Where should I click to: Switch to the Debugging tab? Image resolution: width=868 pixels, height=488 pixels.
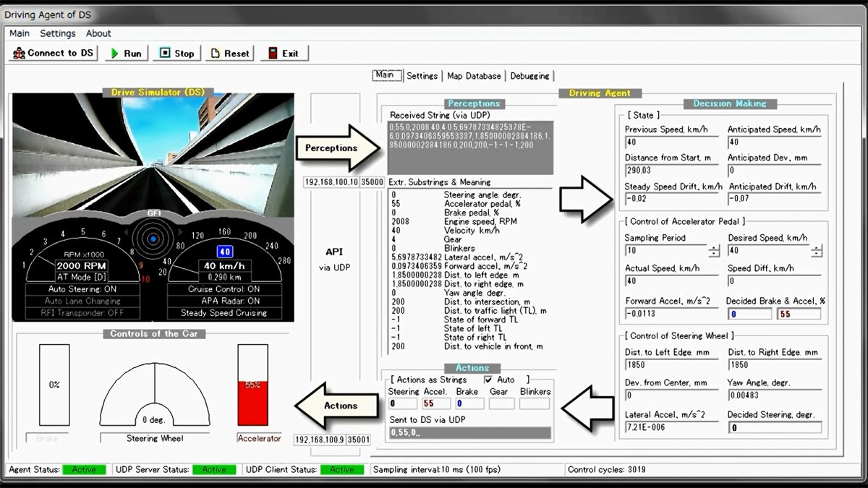pos(529,76)
